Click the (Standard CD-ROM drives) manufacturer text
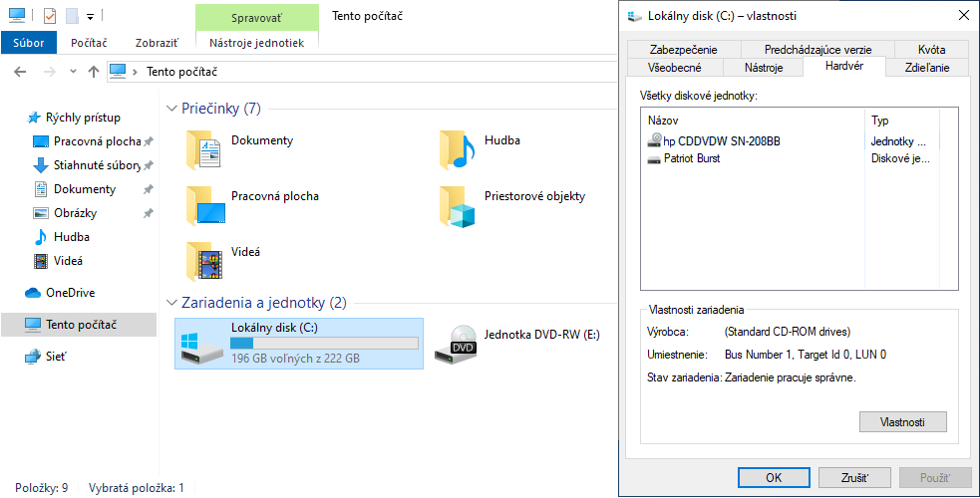 pyautogui.click(x=788, y=332)
